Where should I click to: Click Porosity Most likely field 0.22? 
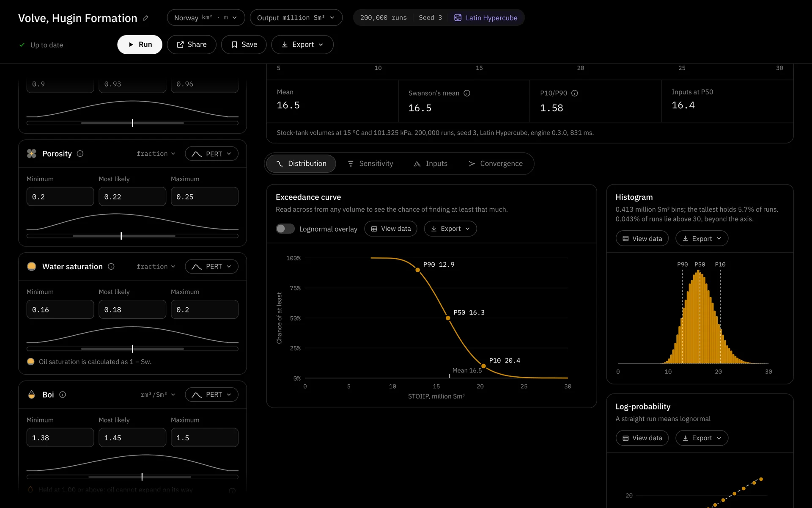point(132,196)
